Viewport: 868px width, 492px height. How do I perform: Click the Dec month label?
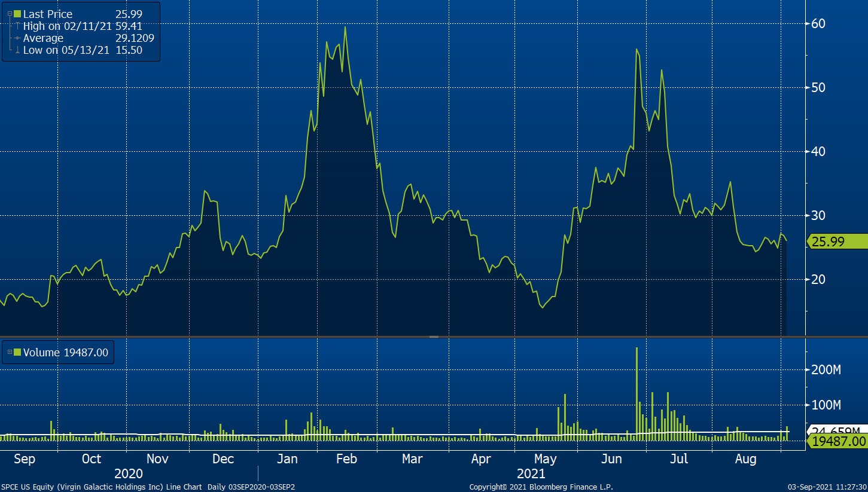[x=223, y=460]
